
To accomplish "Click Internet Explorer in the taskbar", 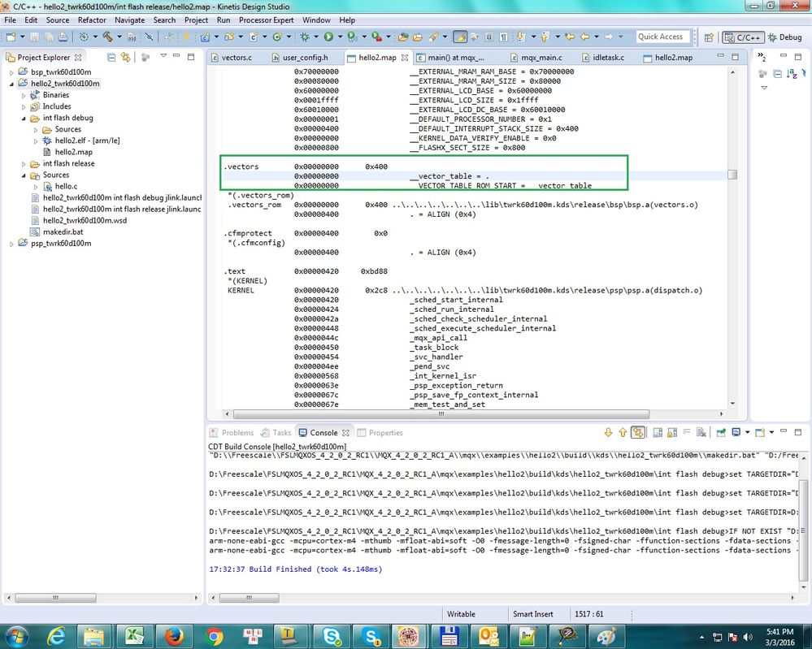I will coord(56,636).
